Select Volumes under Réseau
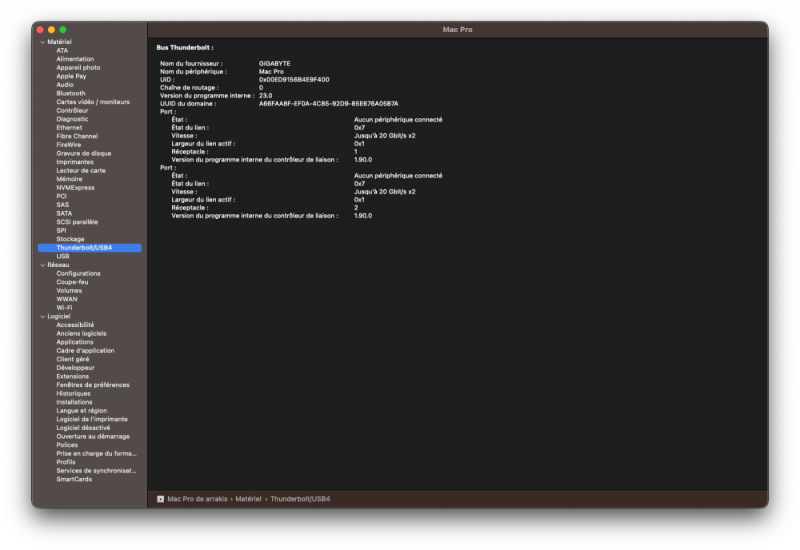Screen dimensions: 800x550 click(x=69, y=291)
